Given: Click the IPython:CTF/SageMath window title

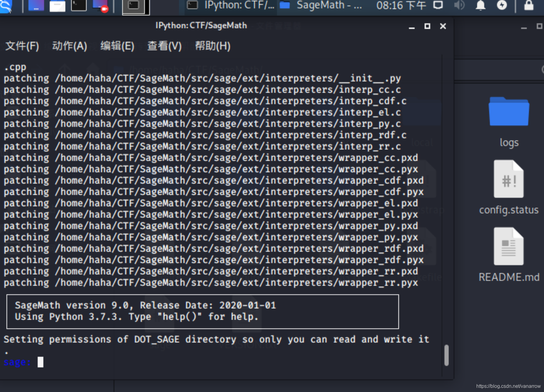Looking at the screenshot, I should pyautogui.click(x=201, y=25).
